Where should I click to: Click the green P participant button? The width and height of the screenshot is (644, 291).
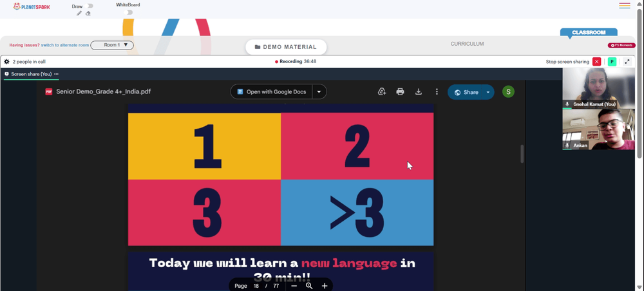coord(612,62)
